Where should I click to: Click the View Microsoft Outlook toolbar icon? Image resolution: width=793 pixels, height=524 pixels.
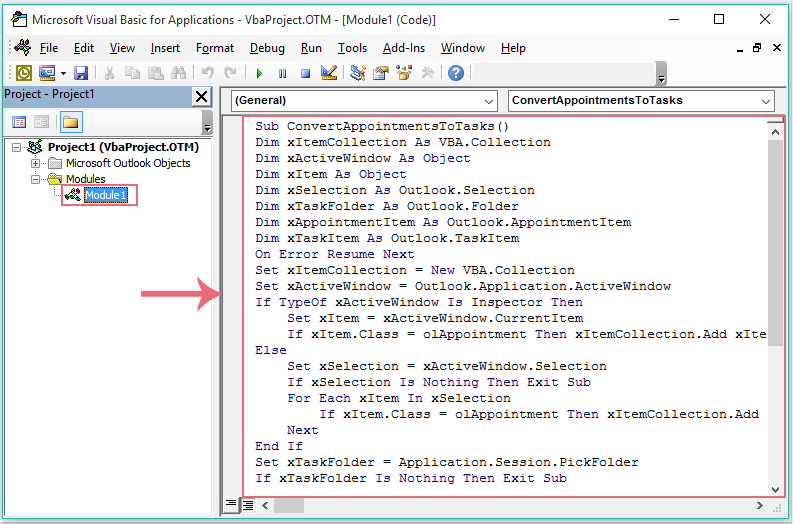[24, 73]
